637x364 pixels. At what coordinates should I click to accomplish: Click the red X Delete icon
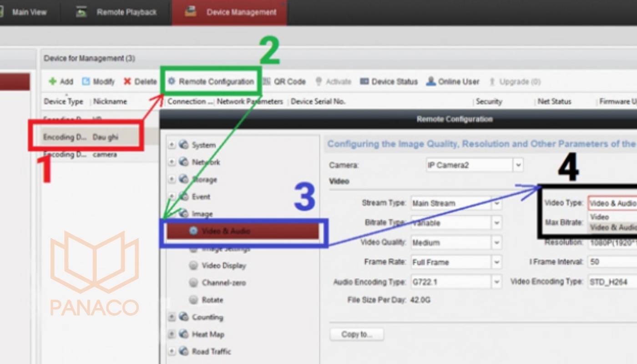click(x=127, y=82)
